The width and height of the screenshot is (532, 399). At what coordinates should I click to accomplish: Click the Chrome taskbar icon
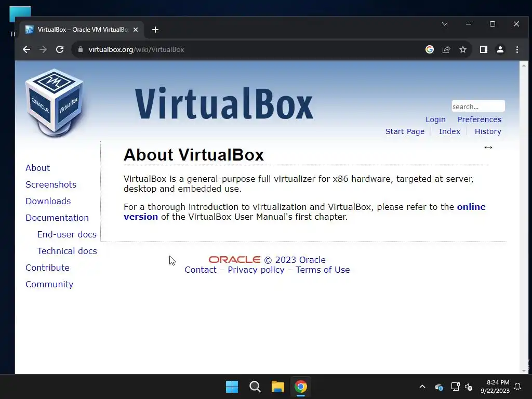301,387
